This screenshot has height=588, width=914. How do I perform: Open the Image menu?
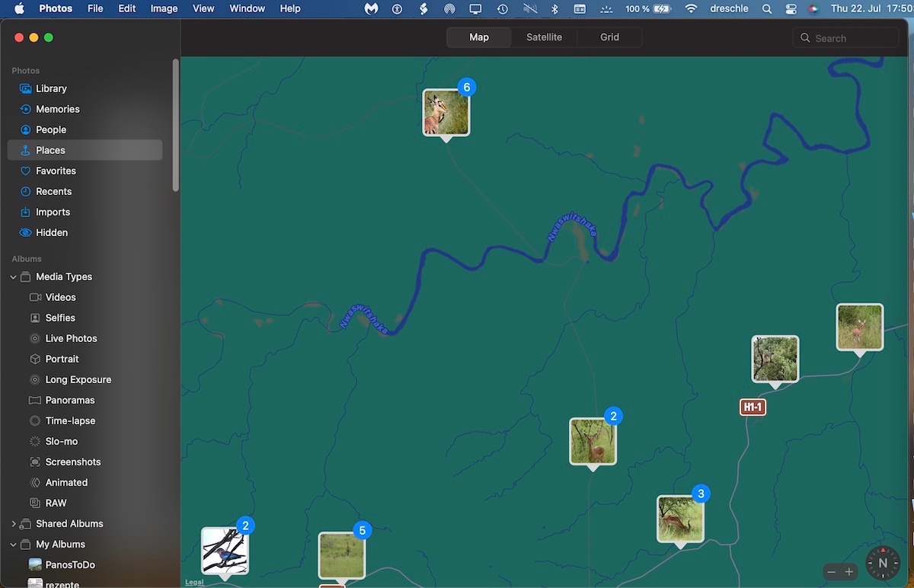point(164,8)
